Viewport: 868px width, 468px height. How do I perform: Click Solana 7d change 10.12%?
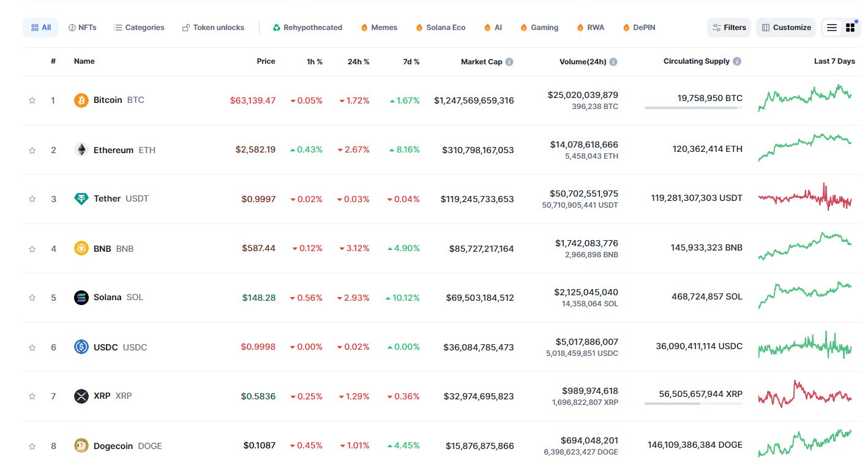point(402,298)
